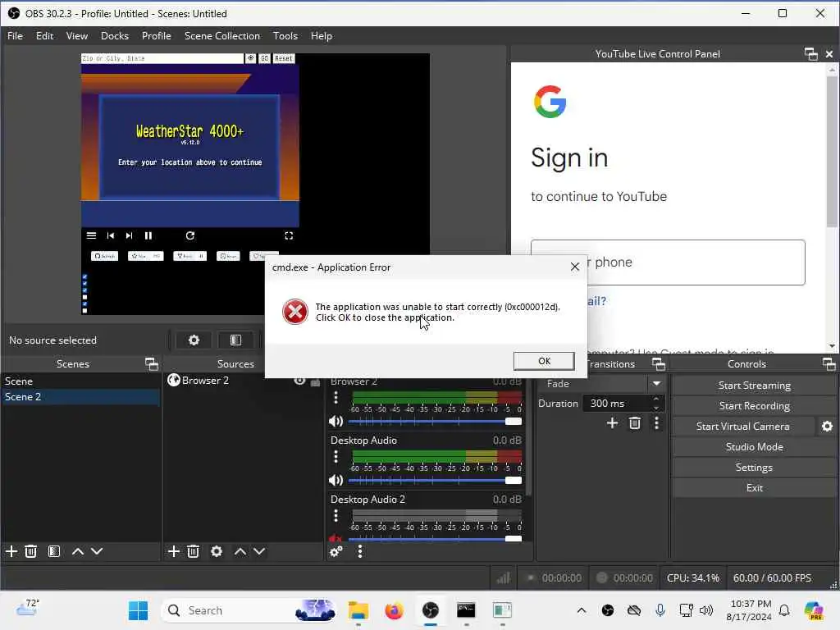
Task: Open the File menu
Action: click(x=15, y=36)
